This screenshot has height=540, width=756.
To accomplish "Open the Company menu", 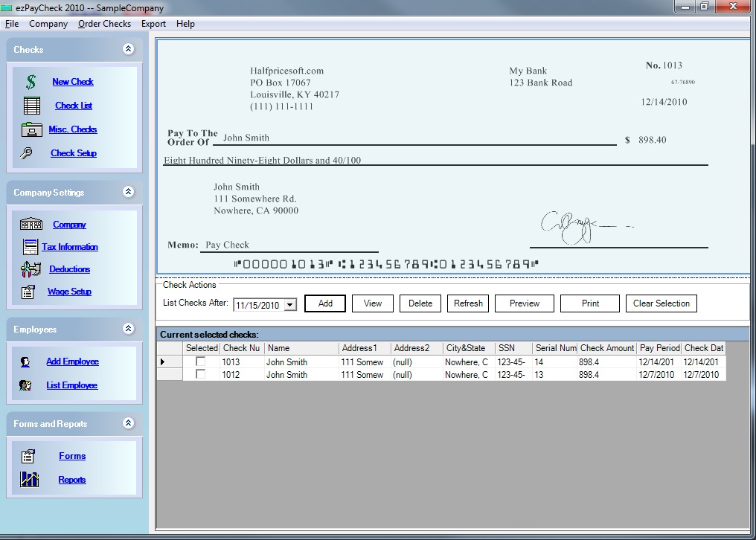I will (48, 24).
